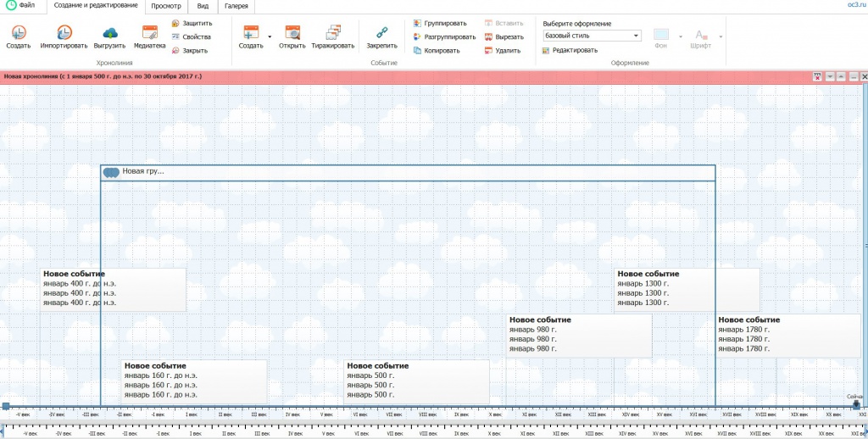Minimize the chronoline panel
Image resolution: width=868 pixels, height=439 pixels.
pos(854,76)
